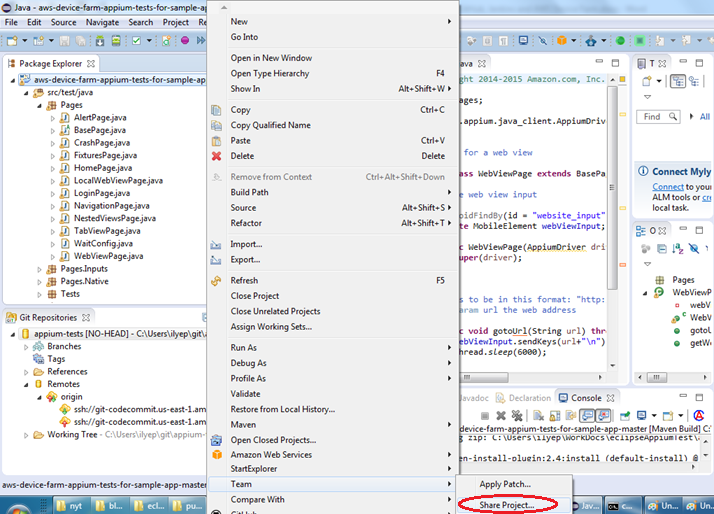Click the red Delete X icon in menu

click(x=216, y=156)
